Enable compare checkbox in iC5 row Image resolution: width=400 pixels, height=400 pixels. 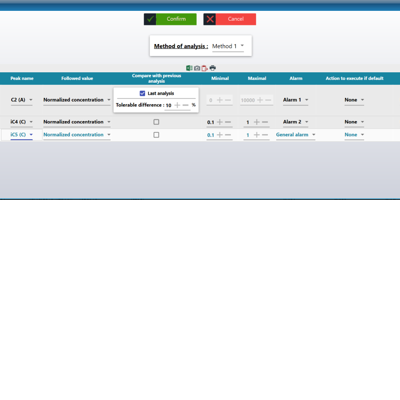click(156, 135)
